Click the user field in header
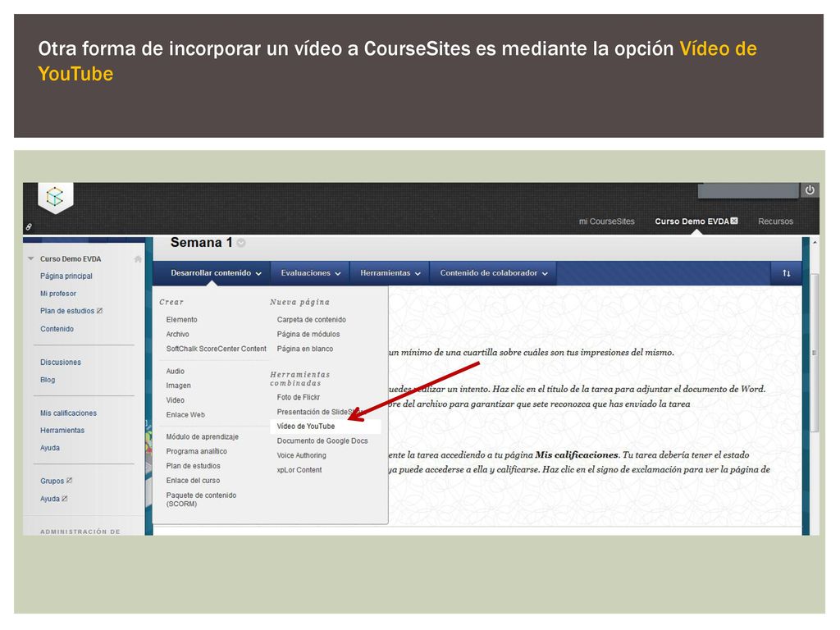The width and height of the screenshot is (840, 630). (x=748, y=190)
